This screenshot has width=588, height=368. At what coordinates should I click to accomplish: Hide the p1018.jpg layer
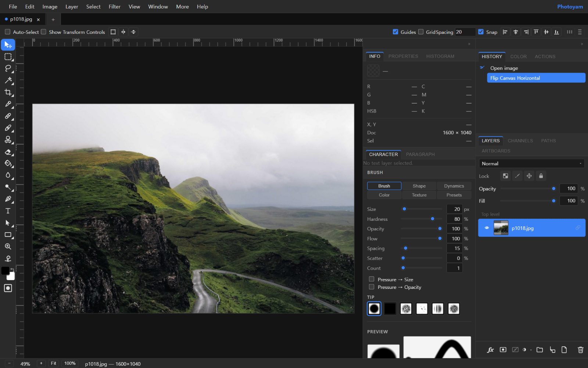tap(487, 228)
